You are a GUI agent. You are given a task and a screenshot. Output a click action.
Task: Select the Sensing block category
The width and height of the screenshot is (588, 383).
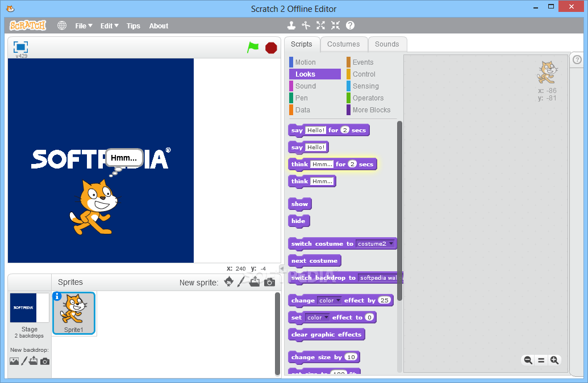click(371, 86)
